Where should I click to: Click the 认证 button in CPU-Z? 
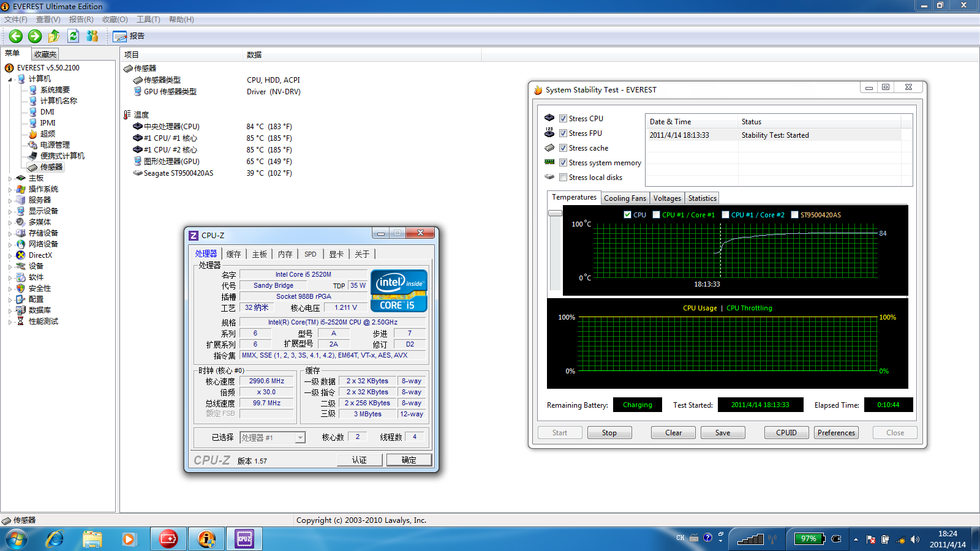tap(360, 460)
